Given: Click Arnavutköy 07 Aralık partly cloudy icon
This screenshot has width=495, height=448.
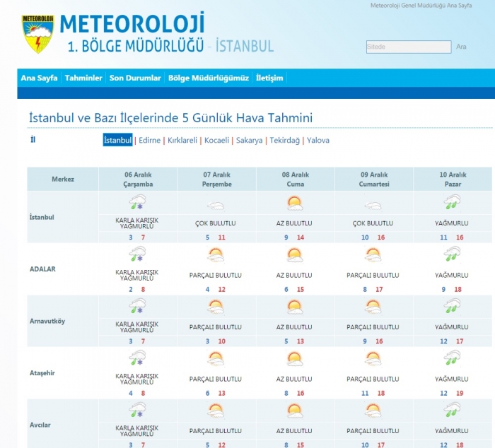Looking at the screenshot, I should tap(216, 307).
